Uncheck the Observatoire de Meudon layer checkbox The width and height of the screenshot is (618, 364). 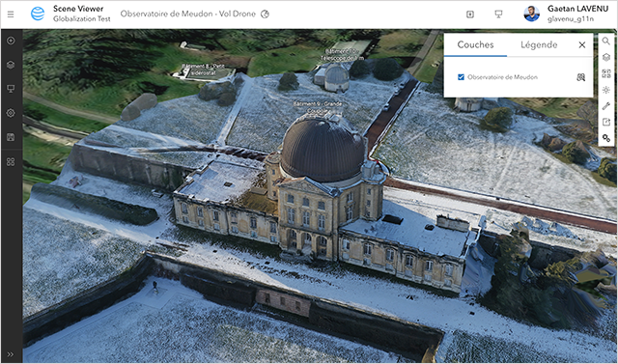(x=461, y=77)
